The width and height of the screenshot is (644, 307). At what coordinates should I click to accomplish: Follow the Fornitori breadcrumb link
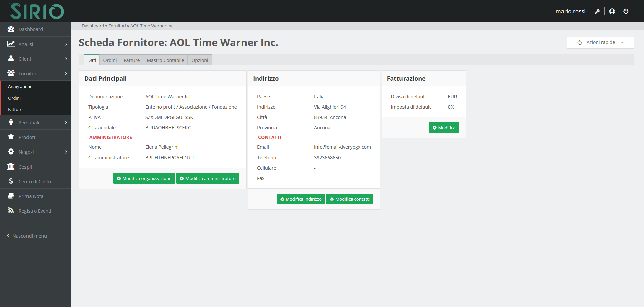tap(117, 26)
